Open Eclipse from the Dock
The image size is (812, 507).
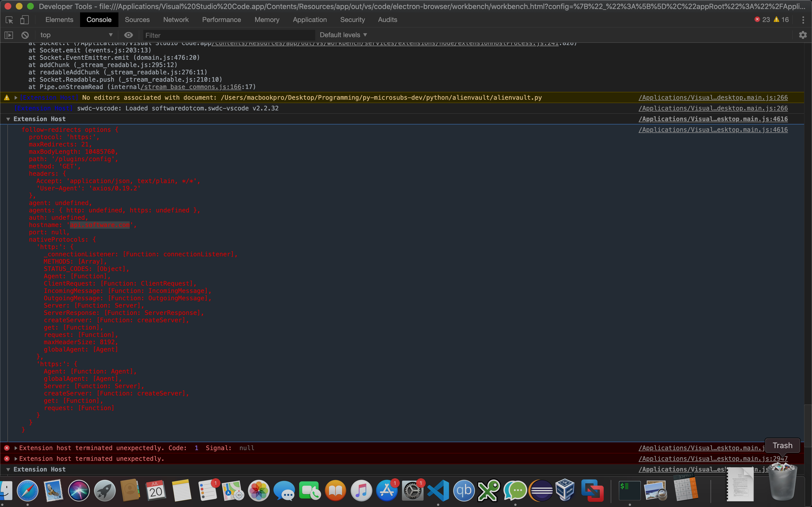coord(541,490)
